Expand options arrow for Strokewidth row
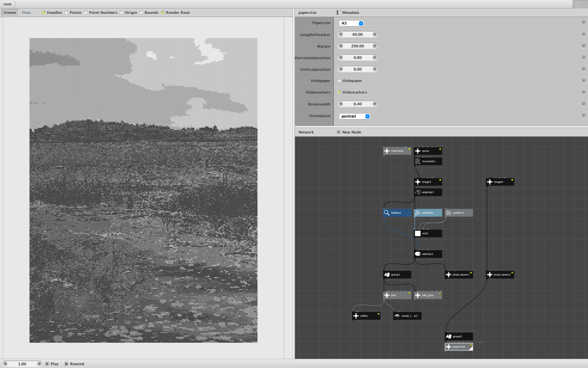The height and width of the screenshot is (368, 588). pos(583,104)
